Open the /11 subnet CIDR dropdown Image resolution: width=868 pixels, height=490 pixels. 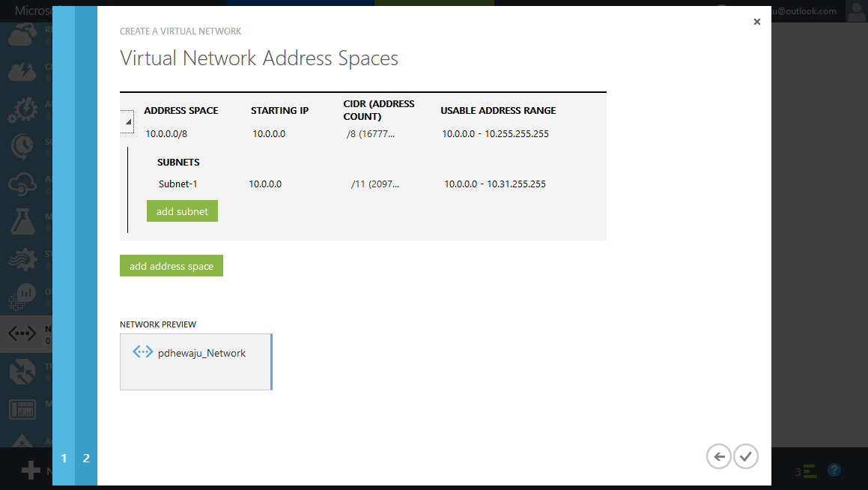374,184
